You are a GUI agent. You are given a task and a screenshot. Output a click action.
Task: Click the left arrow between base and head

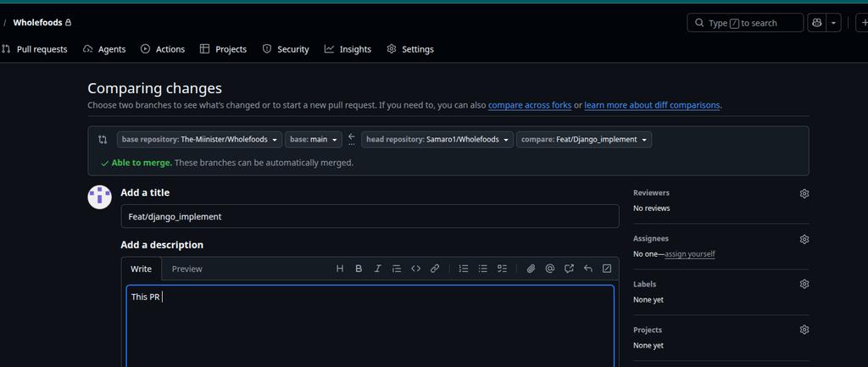[352, 136]
